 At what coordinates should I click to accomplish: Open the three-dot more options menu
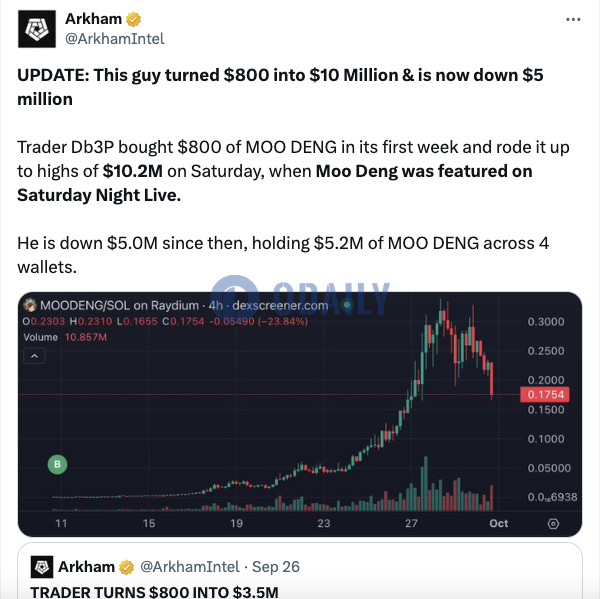pos(573,19)
